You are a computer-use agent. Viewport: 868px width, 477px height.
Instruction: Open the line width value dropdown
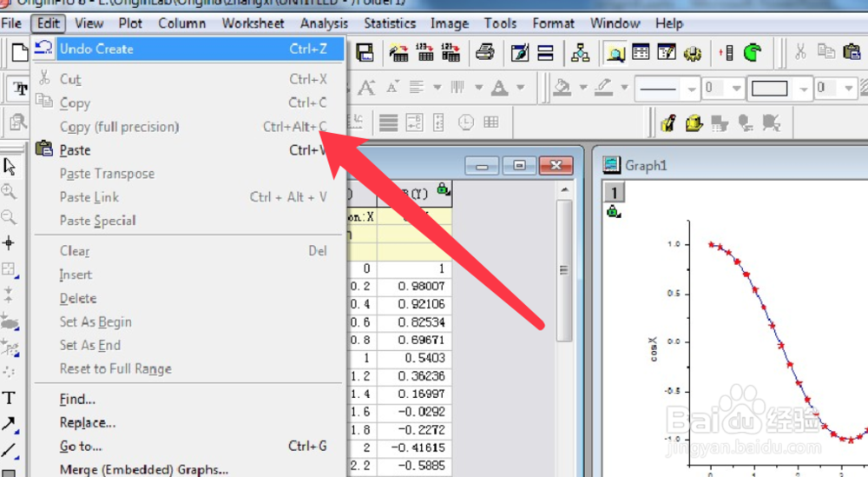click(736, 88)
